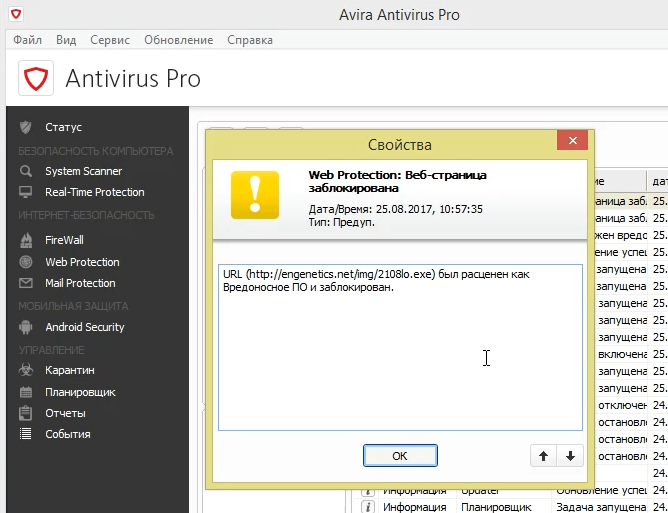This screenshot has height=513, width=668.
Task: Click the System Scanner magnifier icon
Action: pos(26,171)
